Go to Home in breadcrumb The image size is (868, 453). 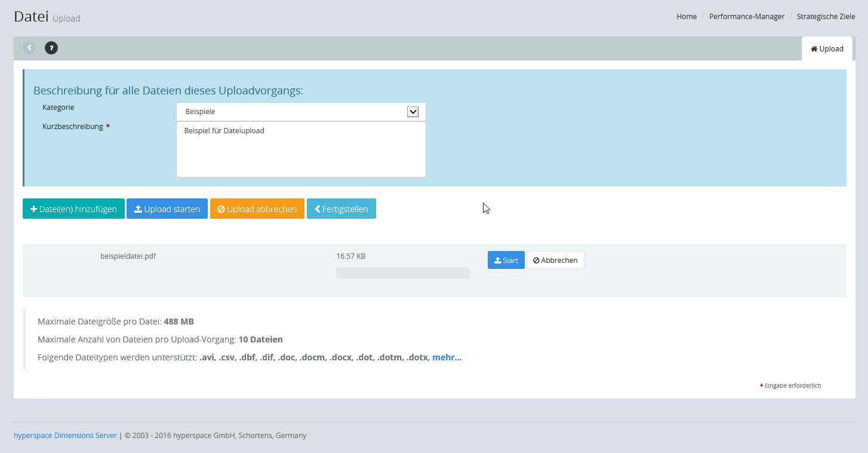pyautogui.click(x=687, y=17)
